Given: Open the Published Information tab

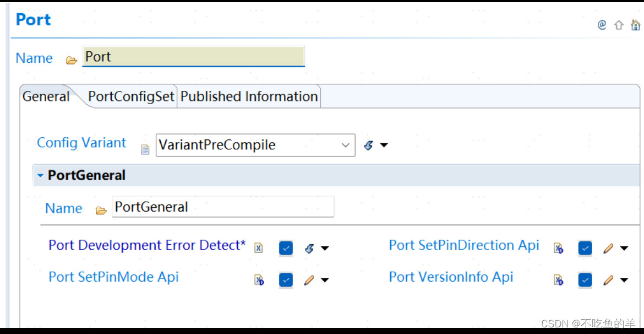Looking at the screenshot, I should [249, 96].
